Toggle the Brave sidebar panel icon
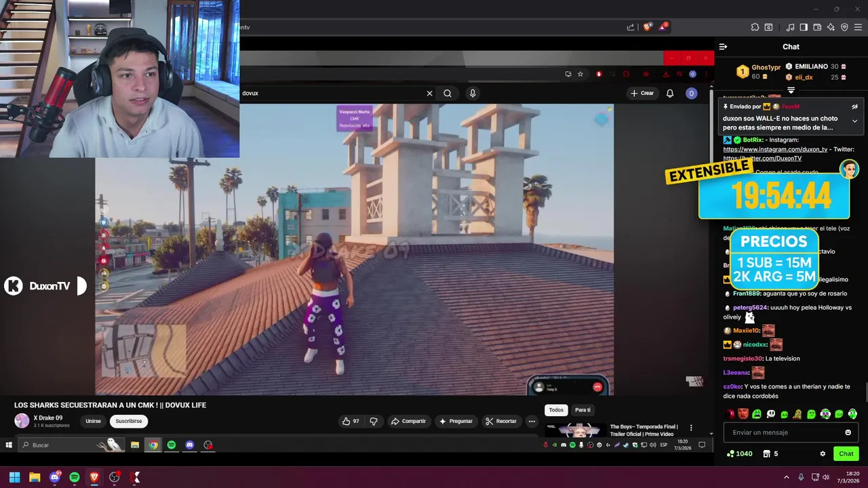This screenshot has width=868, height=488. 804,27
